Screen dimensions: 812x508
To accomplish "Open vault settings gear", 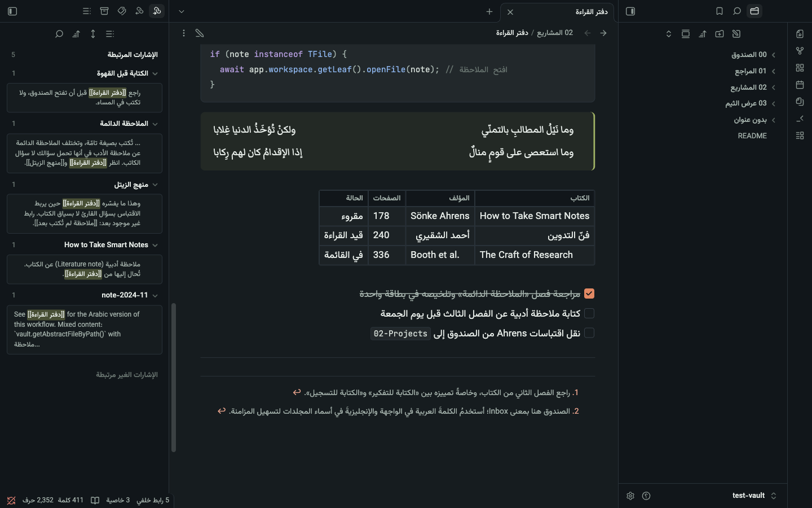I will pos(630,496).
